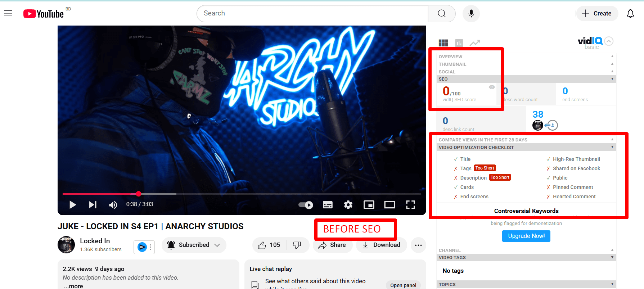Click the red playhead scrubber dot
Image resolution: width=644 pixels, height=289 pixels.
(x=139, y=194)
